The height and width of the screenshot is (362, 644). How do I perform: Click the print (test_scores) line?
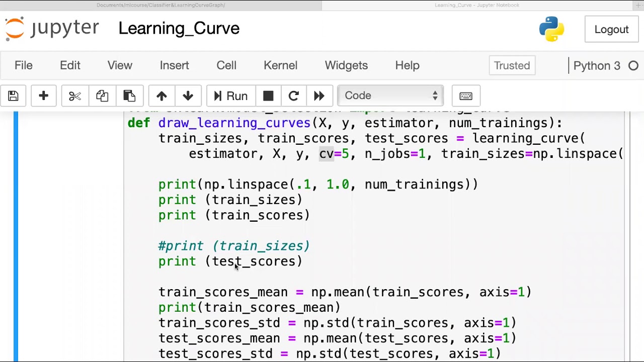coord(230,261)
